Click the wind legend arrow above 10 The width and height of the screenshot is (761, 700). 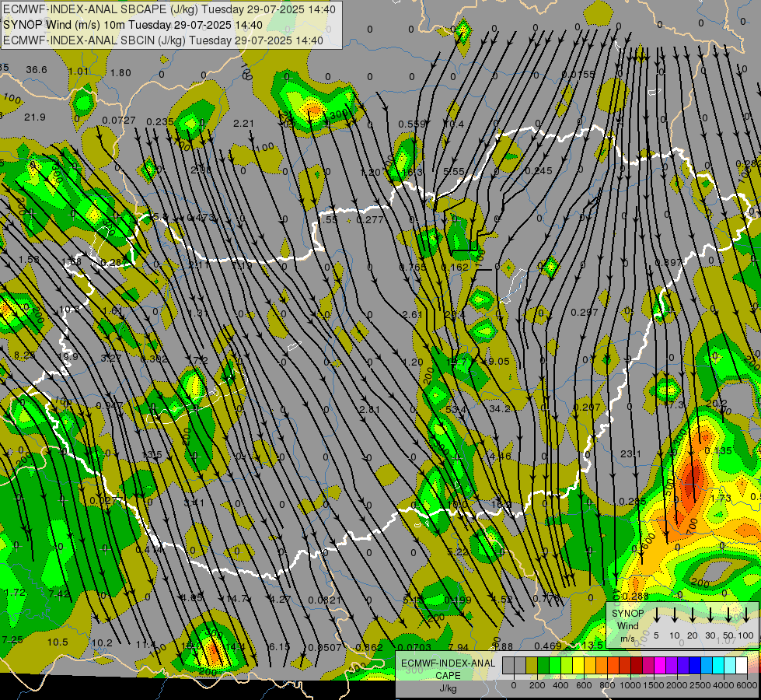[x=675, y=615]
